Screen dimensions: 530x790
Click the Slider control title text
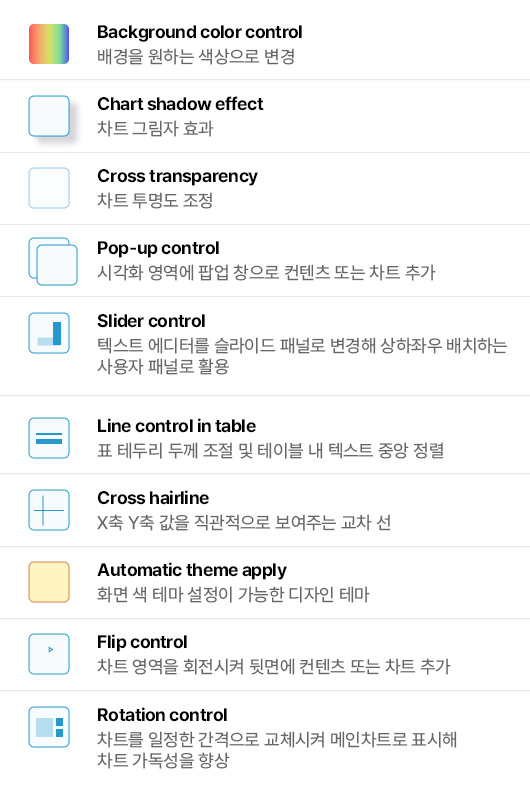tap(151, 321)
